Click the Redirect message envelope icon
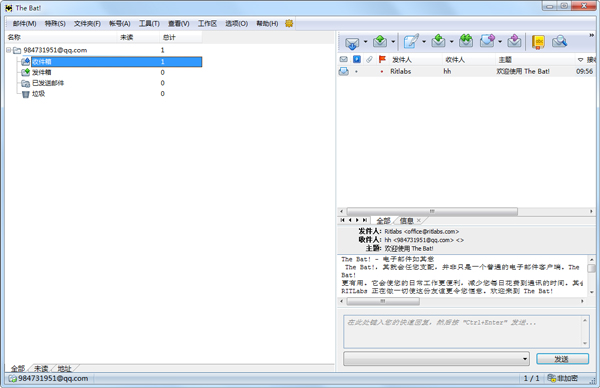Image resolution: width=600 pixels, height=388 pixels. tap(514, 41)
